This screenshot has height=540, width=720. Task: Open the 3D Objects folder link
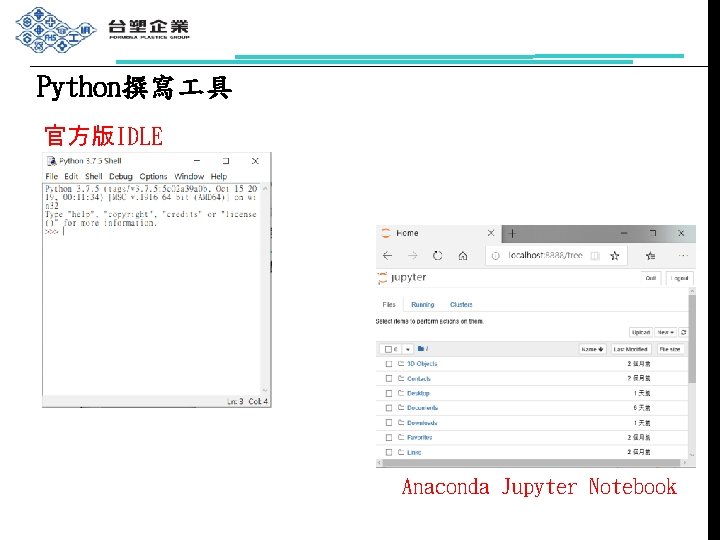(x=422, y=364)
